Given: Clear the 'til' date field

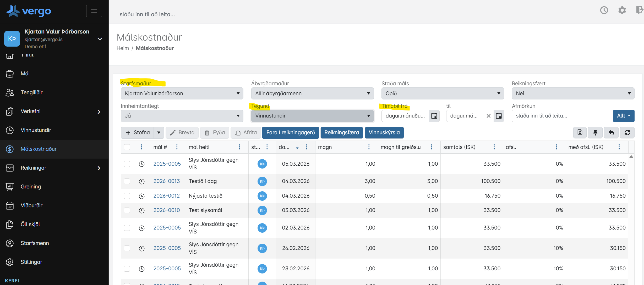Looking at the screenshot, I should coord(488,116).
